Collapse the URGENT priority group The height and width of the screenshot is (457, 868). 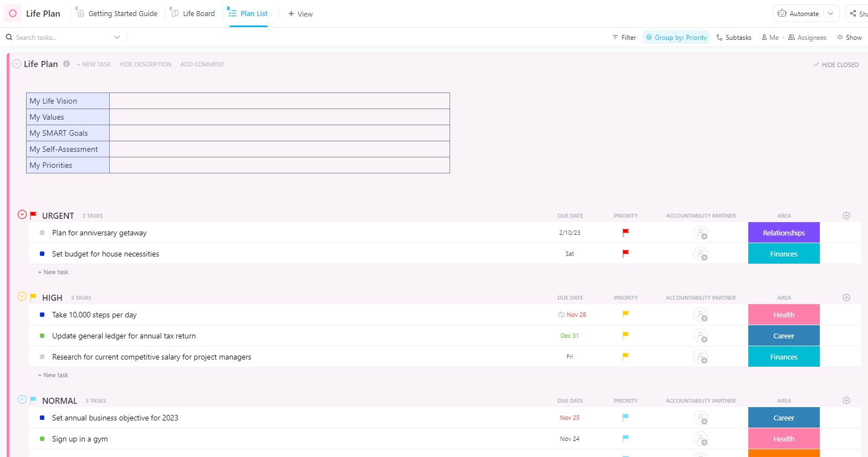pyautogui.click(x=22, y=214)
